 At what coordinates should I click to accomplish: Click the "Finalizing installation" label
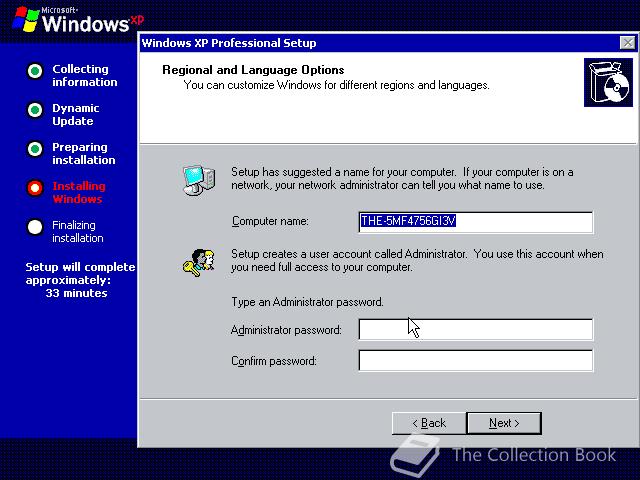point(78,231)
